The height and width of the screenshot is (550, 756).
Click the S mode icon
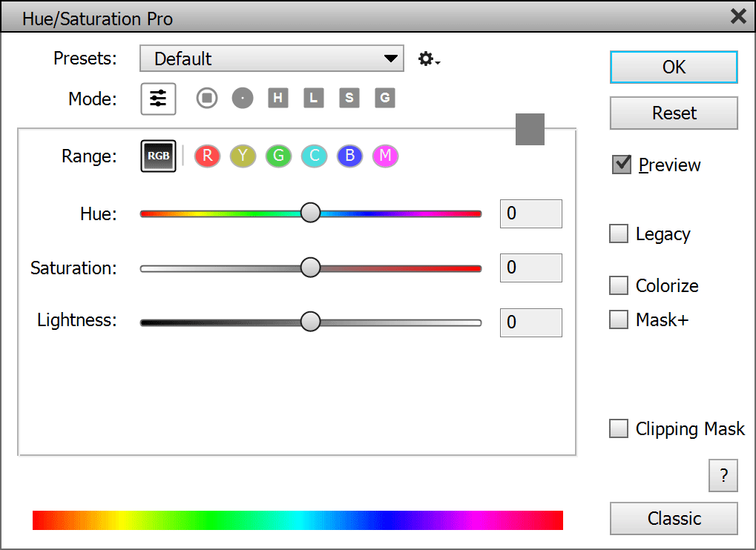(x=349, y=98)
